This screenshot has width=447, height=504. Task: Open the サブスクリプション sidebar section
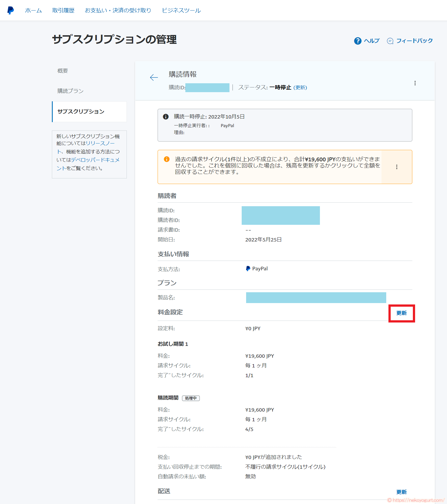pos(80,112)
